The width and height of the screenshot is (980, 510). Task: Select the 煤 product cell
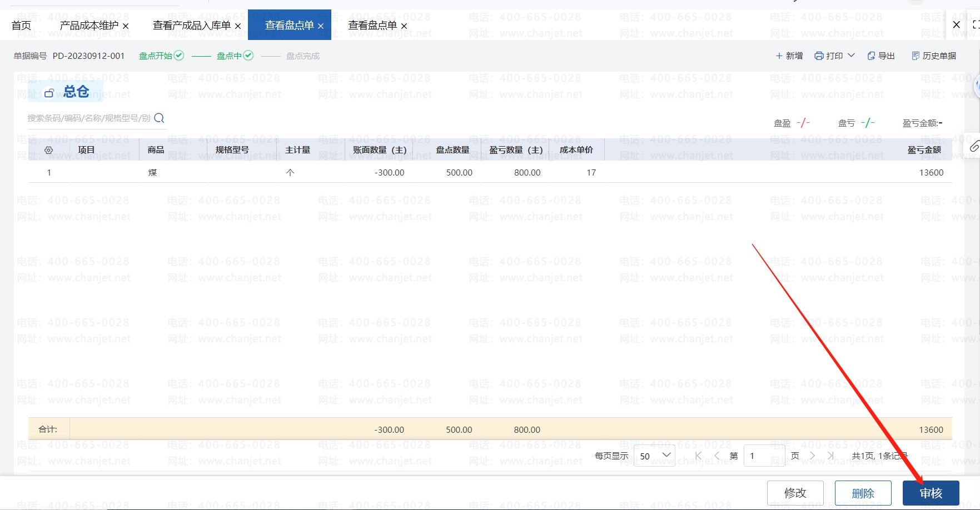point(152,173)
